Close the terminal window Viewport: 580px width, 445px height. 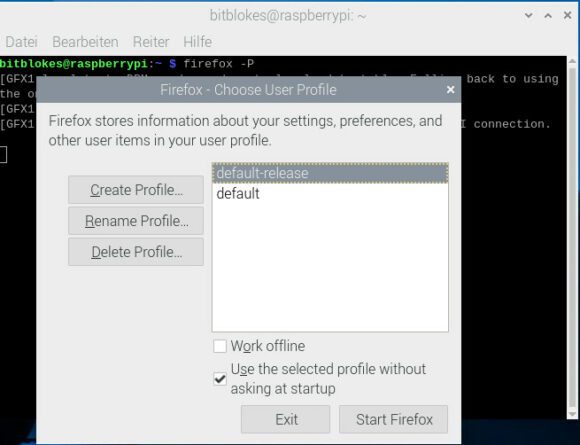tap(567, 16)
